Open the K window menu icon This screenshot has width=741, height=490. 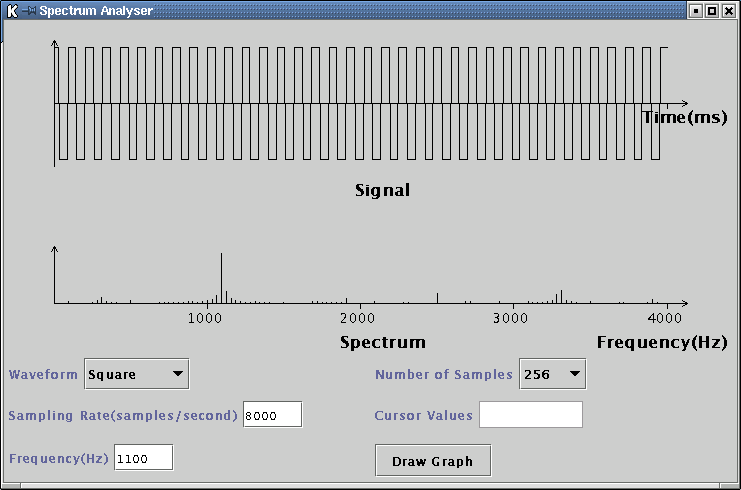click(x=12, y=11)
